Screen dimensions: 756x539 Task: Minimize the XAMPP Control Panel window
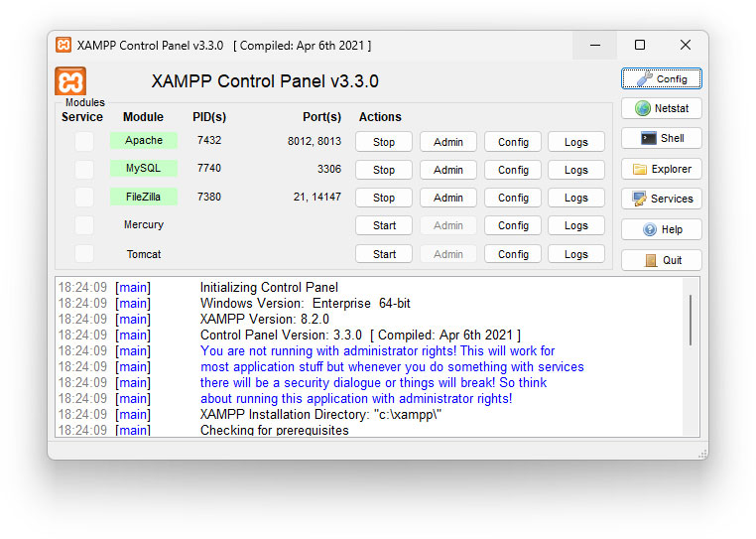pos(595,46)
